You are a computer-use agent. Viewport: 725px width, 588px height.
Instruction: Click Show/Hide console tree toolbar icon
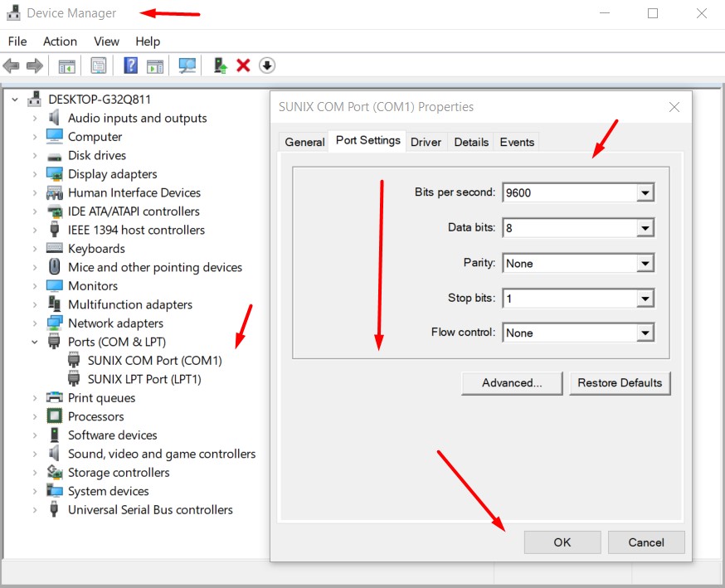[66, 66]
